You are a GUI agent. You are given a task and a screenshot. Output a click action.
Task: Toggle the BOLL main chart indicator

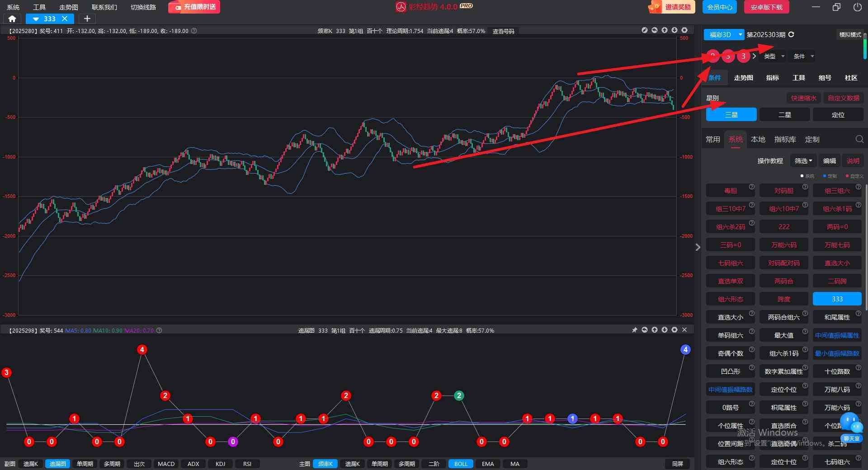tap(461, 464)
